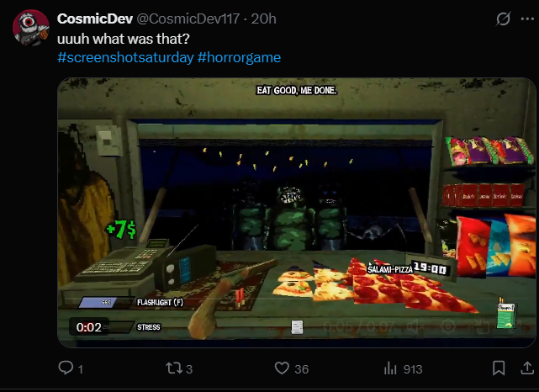Visit the CosmicDev profile name
539x392 pixels.
pyautogui.click(x=95, y=19)
